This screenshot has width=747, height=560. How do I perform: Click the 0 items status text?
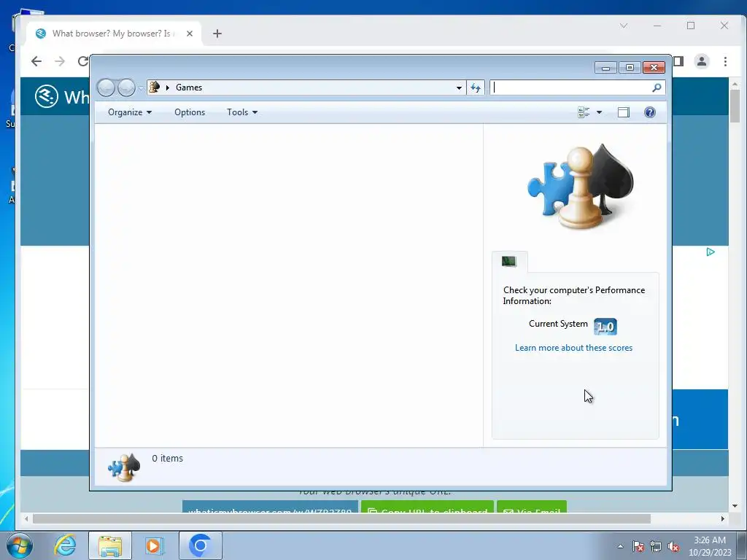[167, 459]
